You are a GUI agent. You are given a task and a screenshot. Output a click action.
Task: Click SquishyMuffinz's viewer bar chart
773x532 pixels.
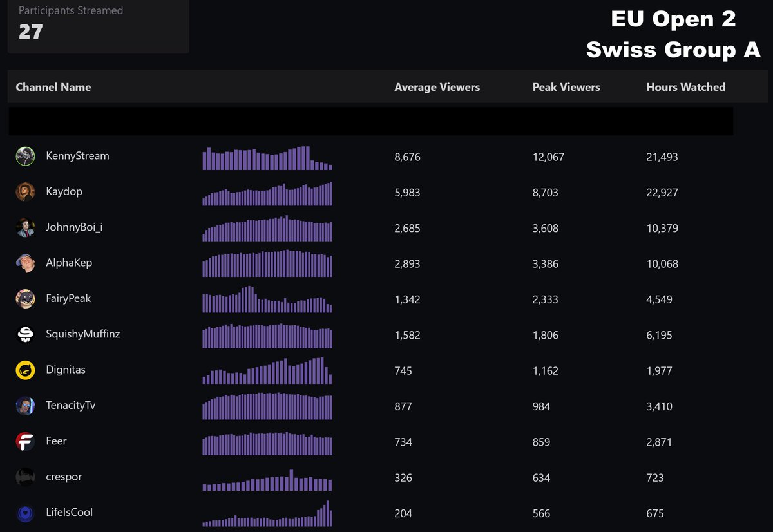pos(267,336)
